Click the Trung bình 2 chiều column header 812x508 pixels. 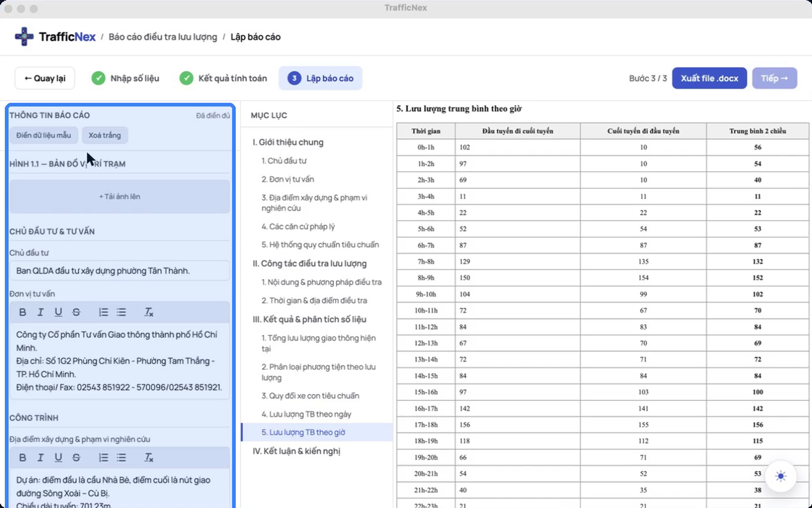click(x=757, y=131)
